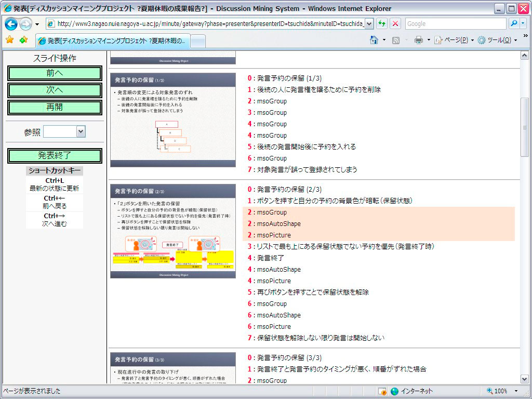Click the ツール gear icon
This screenshot has height=399, width=532.
tap(482, 40)
